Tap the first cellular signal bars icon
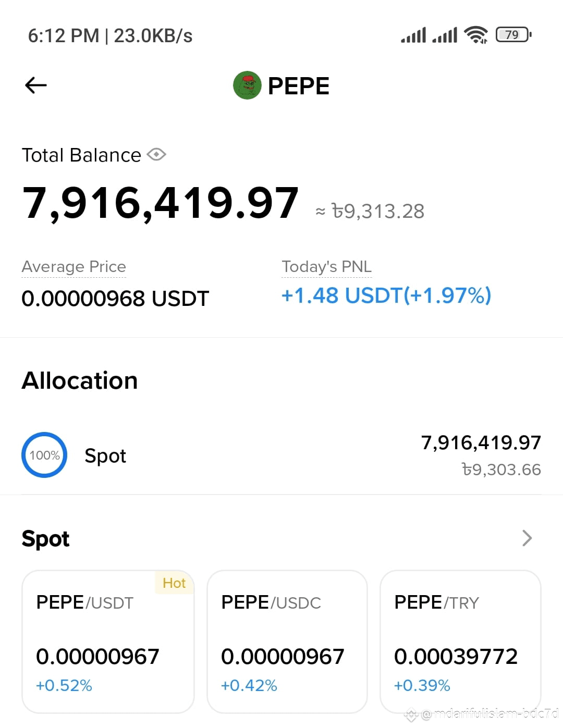Image resolution: width=563 pixels, height=728 pixels. pyautogui.click(x=413, y=35)
